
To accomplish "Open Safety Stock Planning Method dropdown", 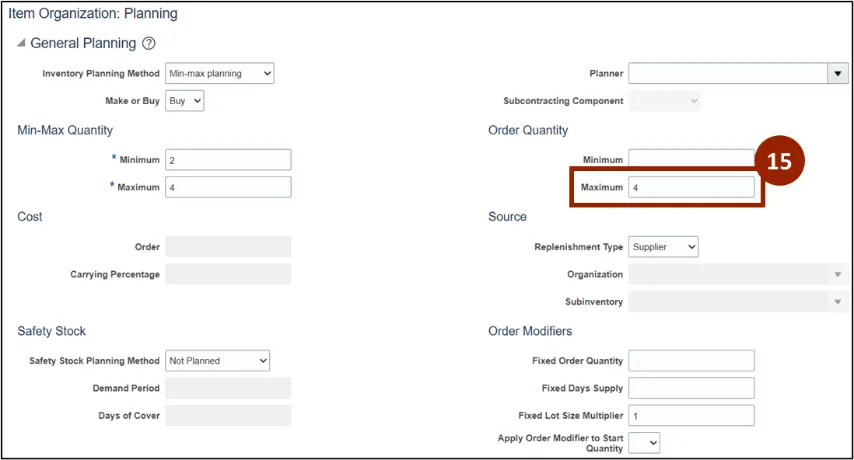I will (218, 361).
